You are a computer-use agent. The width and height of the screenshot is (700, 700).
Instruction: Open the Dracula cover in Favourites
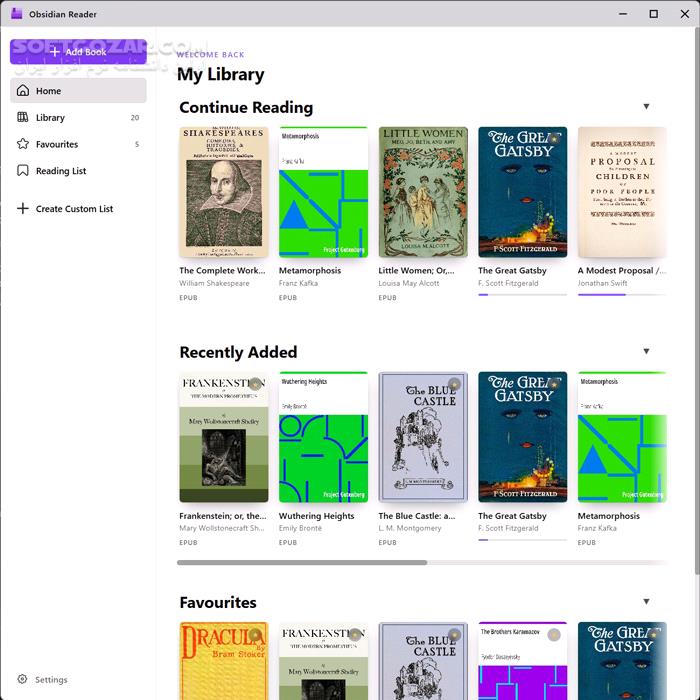pos(224,661)
